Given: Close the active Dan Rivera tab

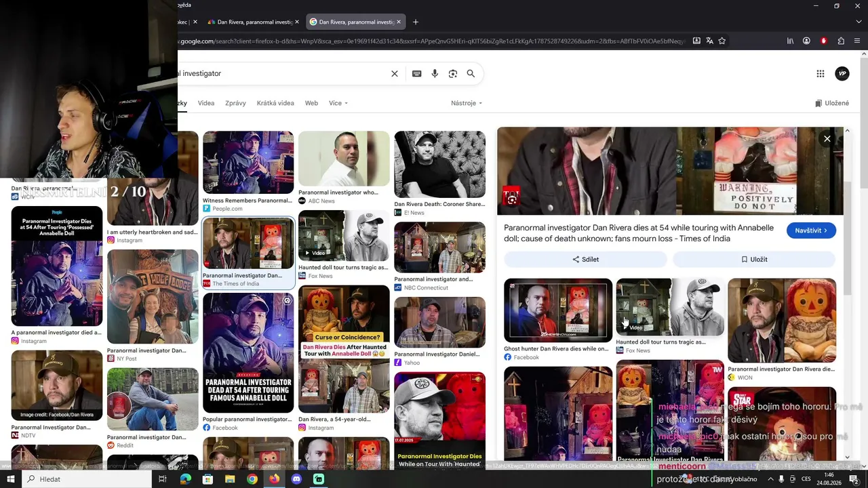Looking at the screenshot, I should click(399, 22).
